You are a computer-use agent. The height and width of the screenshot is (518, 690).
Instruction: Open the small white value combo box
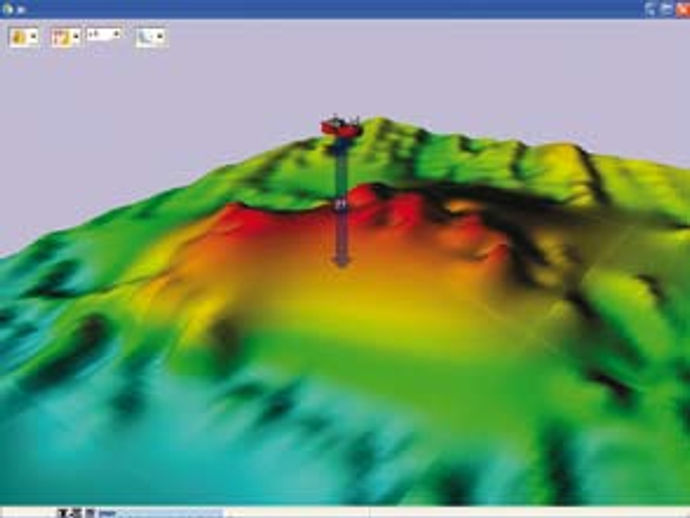[x=104, y=34]
